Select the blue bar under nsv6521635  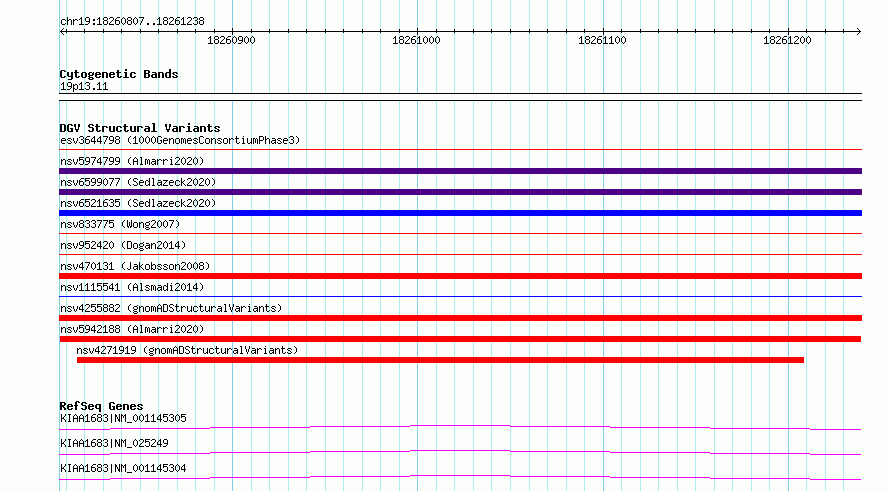[x=460, y=213]
